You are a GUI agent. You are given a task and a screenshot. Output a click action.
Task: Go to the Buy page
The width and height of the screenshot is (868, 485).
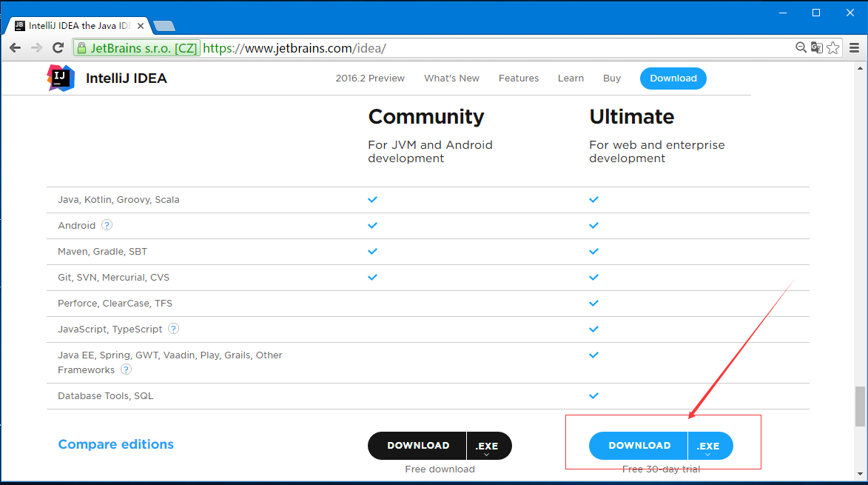pyautogui.click(x=612, y=78)
